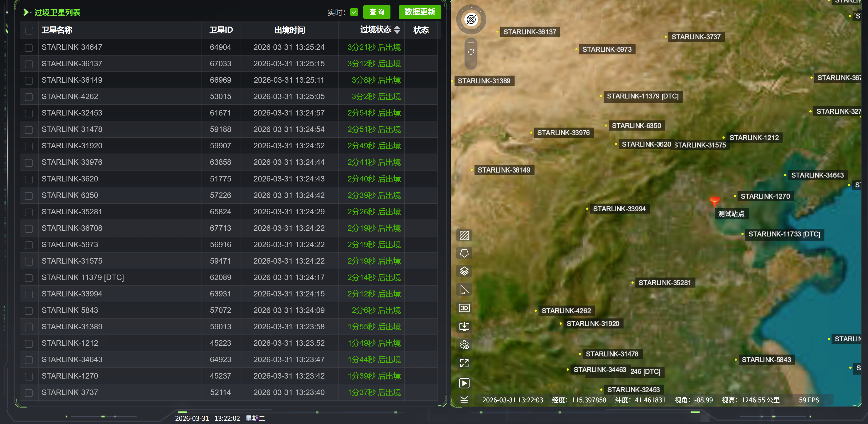This screenshot has width=868, height=424.
Task: Click the 查询 query button
Action: pyautogui.click(x=377, y=12)
